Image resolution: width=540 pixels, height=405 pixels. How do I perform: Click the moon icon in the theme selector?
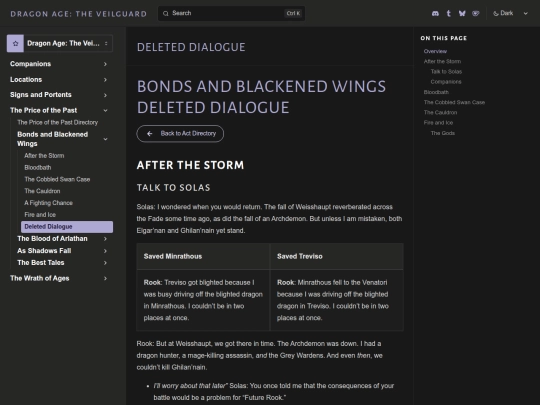click(496, 13)
